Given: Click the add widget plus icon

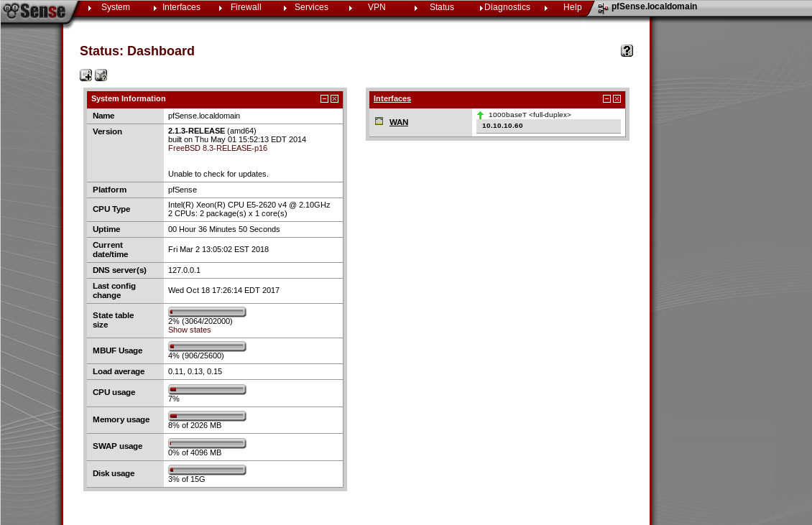Looking at the screenshot, I should coord(86,75).
